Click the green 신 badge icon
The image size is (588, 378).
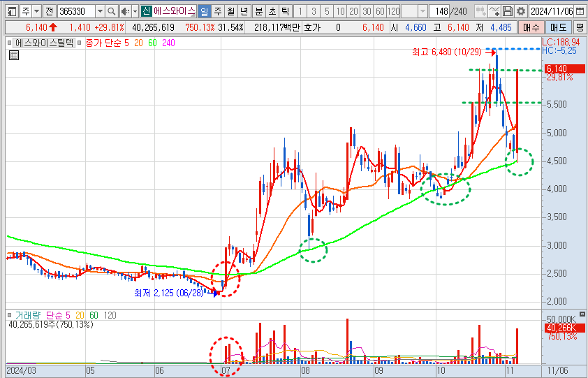146,12
